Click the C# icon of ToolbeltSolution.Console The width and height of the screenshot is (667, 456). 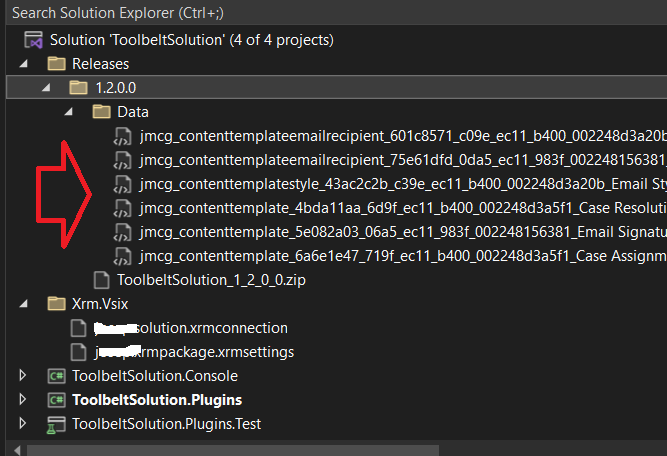tap(56, 376)
